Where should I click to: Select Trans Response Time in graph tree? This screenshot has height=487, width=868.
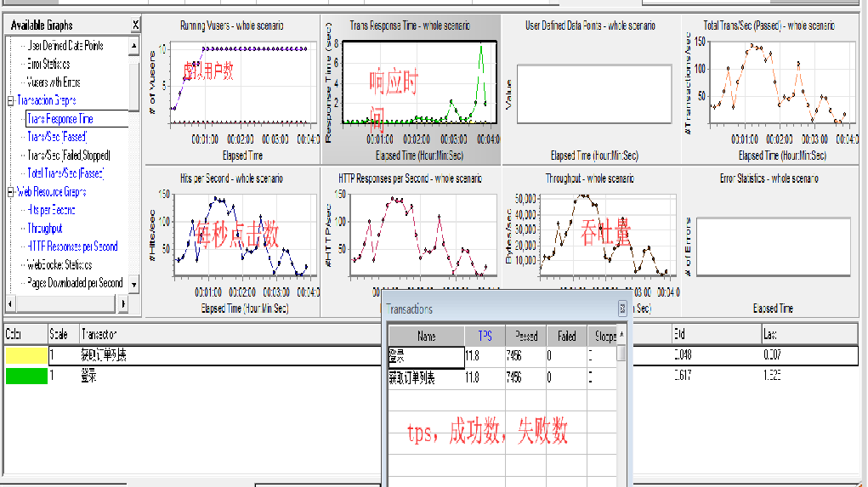pyautogui.click(x=60, y=119)
